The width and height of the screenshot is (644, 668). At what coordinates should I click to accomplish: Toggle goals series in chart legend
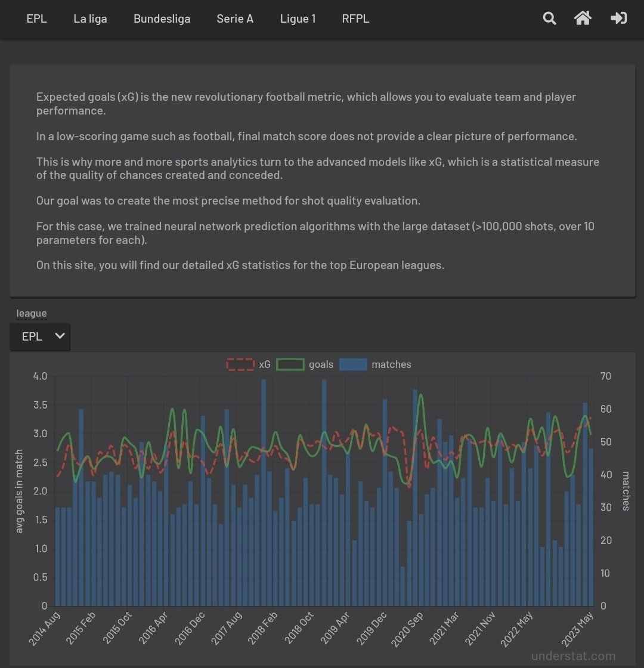[321, 364]
